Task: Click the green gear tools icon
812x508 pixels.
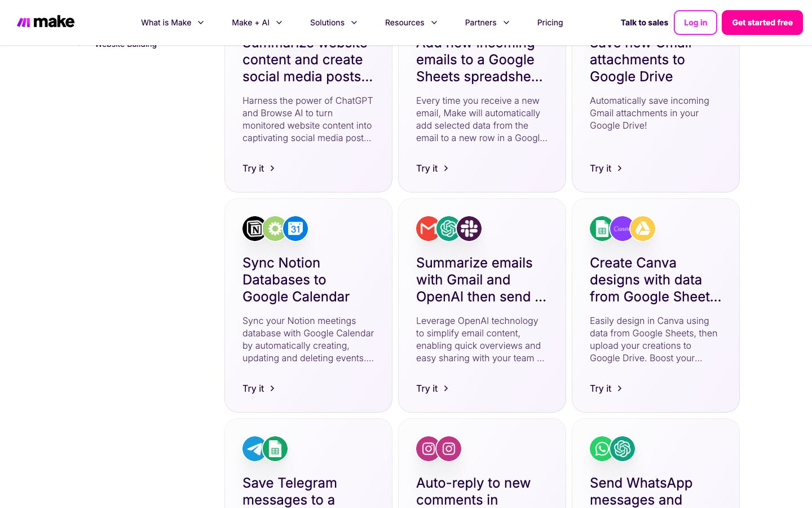Action: point(275,229)
